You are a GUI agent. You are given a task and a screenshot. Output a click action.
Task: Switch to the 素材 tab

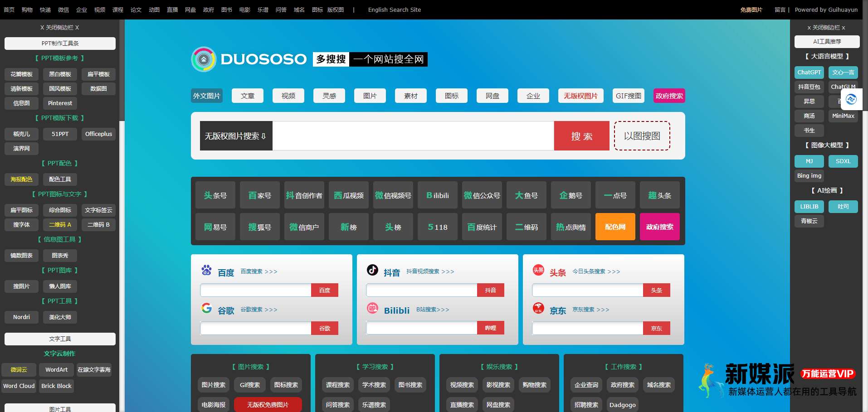coord(411,96)
